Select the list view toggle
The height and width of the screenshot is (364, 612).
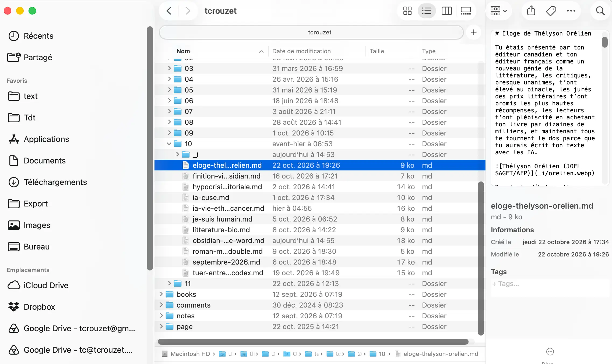tap(427, 11)
